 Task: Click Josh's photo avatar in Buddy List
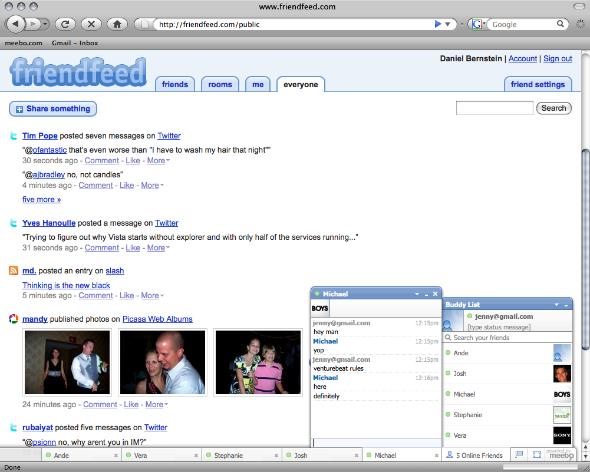(562, 374)
